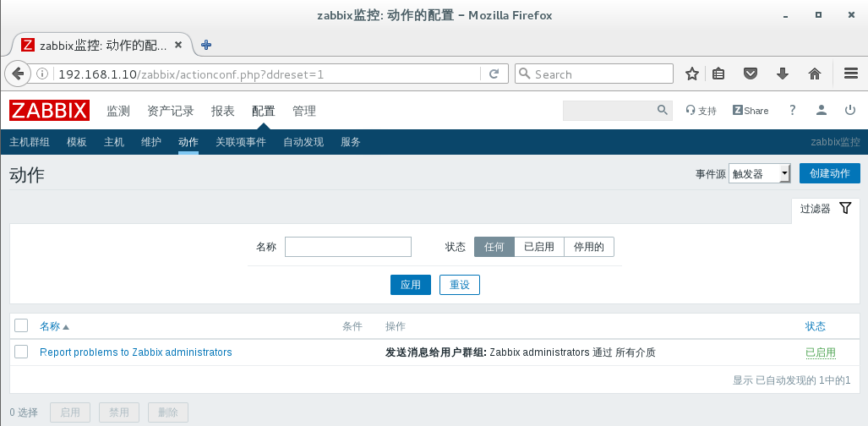
Task: Go to 维护 submenu
Action: [x=151, y=142]
